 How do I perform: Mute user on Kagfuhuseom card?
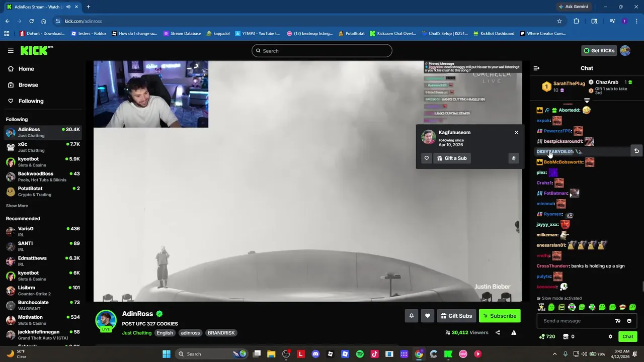coord(513,158)
